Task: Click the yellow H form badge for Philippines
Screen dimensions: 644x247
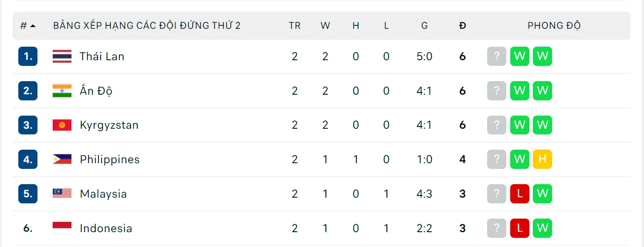Action: pos(542,159)
